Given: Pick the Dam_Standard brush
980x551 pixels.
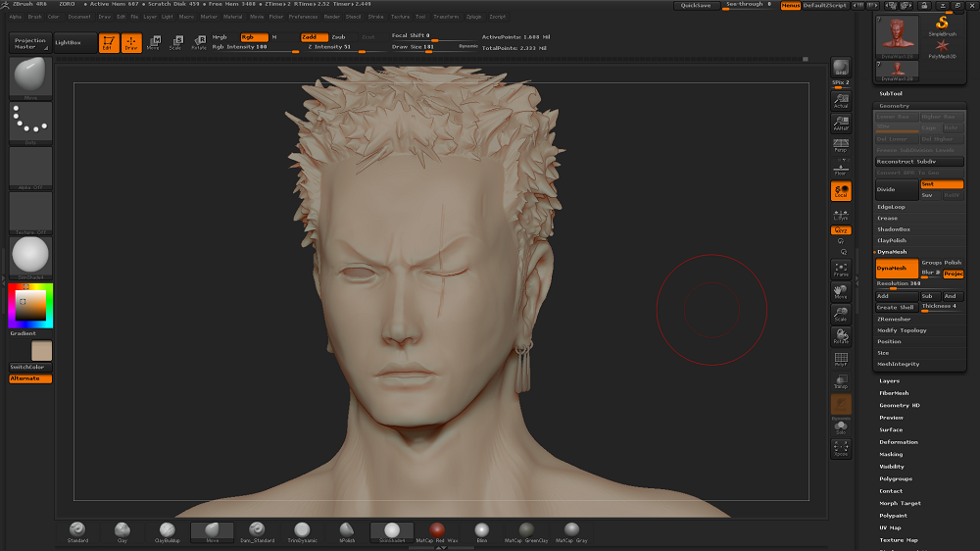Looking at the screenshot, I should (257, 531).
